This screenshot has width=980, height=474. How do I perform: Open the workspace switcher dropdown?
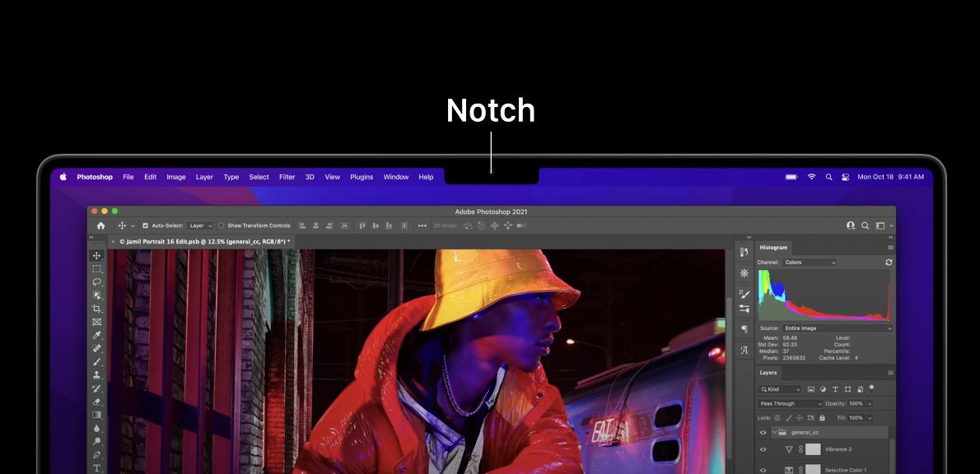[x=883, y=225]
